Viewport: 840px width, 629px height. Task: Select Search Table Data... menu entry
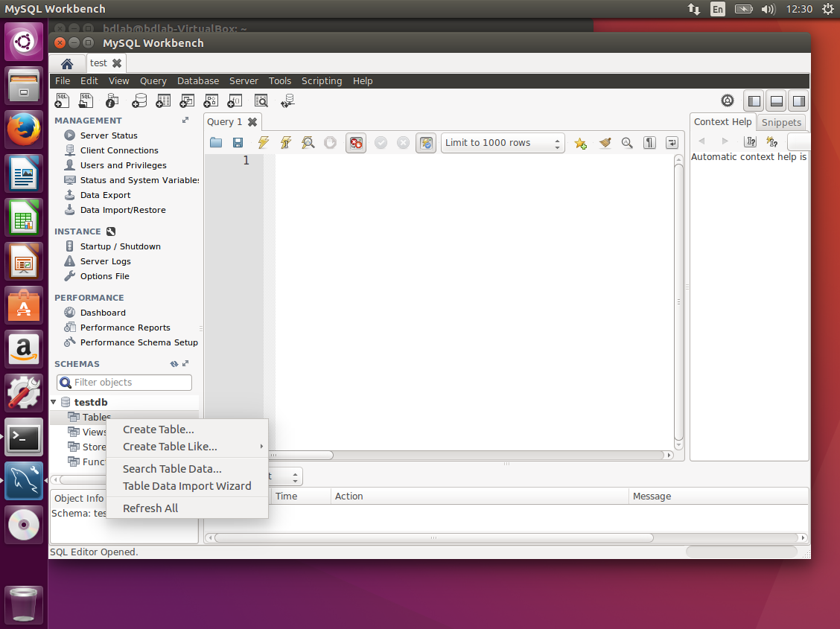172,469
